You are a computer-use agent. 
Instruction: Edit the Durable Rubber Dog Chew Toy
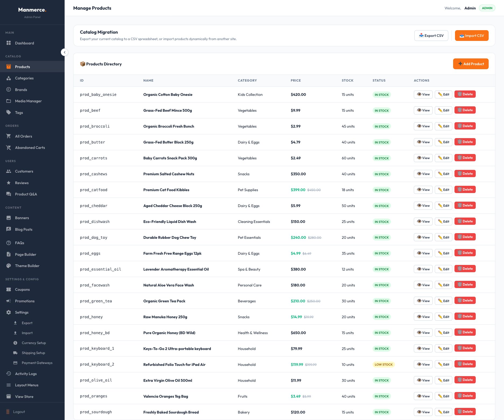point(443,237)
